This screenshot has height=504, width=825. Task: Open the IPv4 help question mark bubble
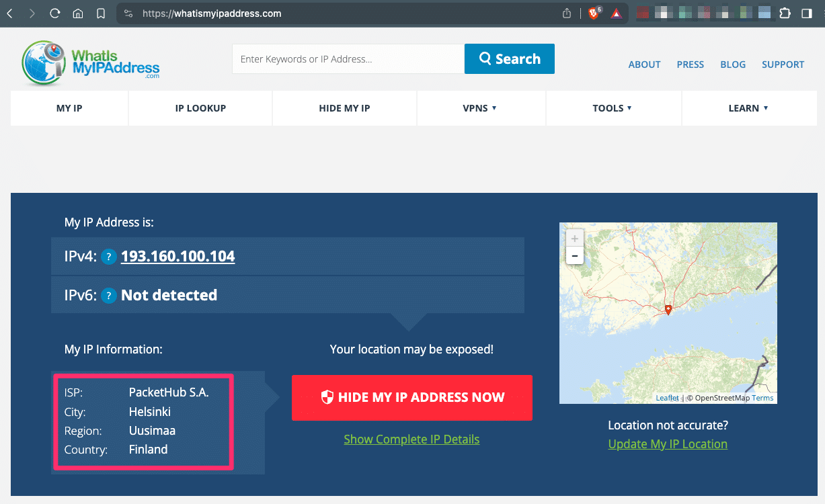click(108, 257)
